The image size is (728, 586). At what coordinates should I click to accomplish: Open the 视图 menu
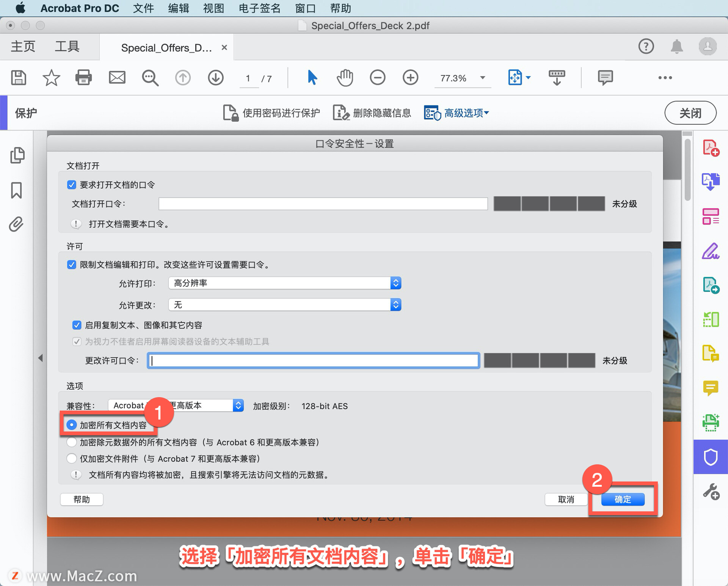213,8
